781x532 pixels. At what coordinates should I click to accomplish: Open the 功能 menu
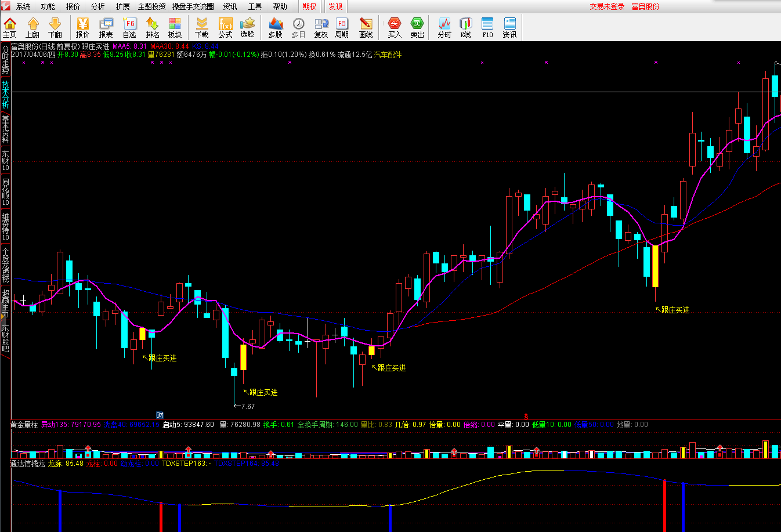(48, 6)
